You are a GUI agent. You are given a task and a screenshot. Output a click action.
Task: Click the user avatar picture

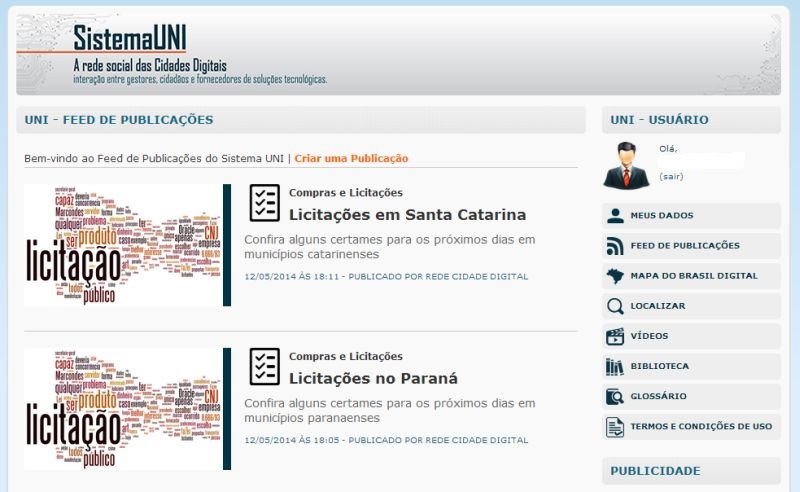(627, 165)
